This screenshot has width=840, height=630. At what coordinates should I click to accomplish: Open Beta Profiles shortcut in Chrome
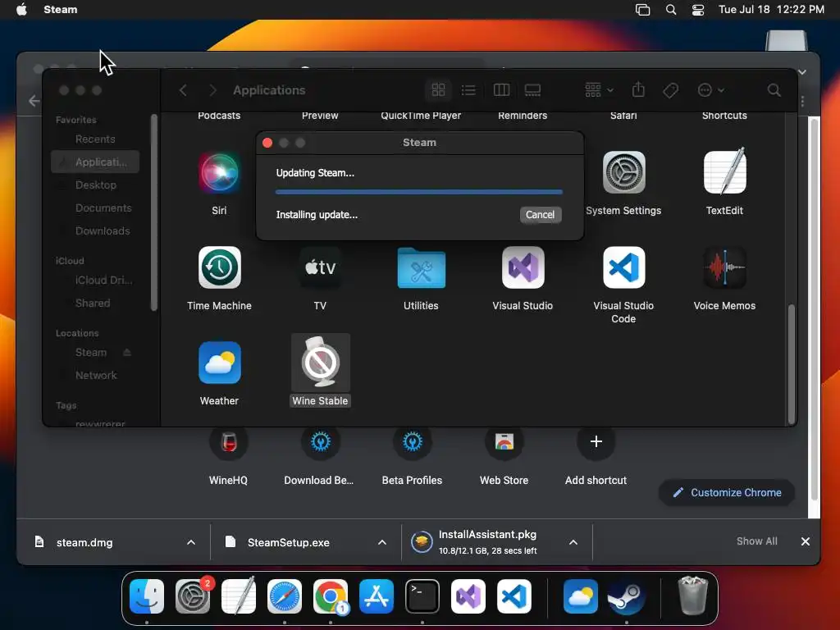[412, 457]
